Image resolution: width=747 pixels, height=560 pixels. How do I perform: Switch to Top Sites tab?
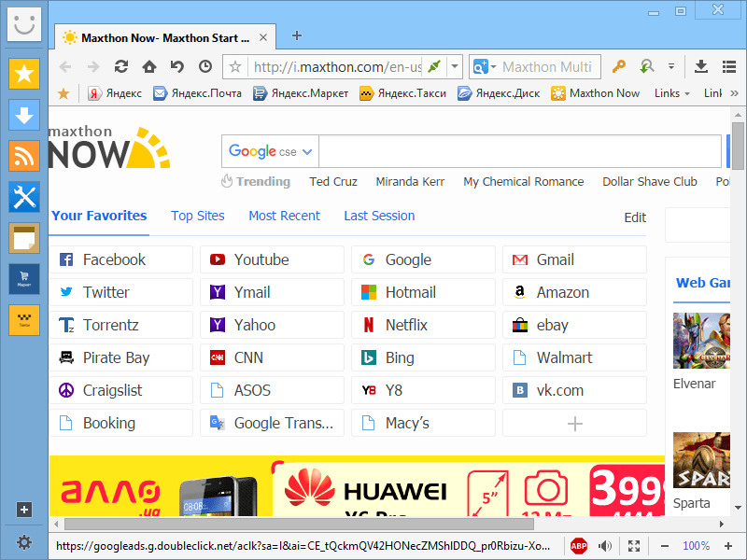click(x=198, y=216)
